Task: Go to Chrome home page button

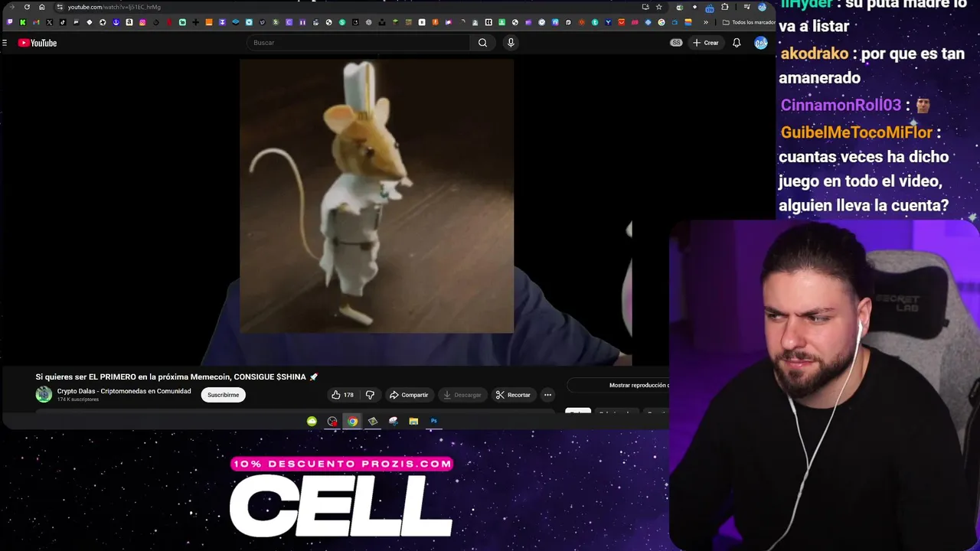Action: click(x=42, y=7)
